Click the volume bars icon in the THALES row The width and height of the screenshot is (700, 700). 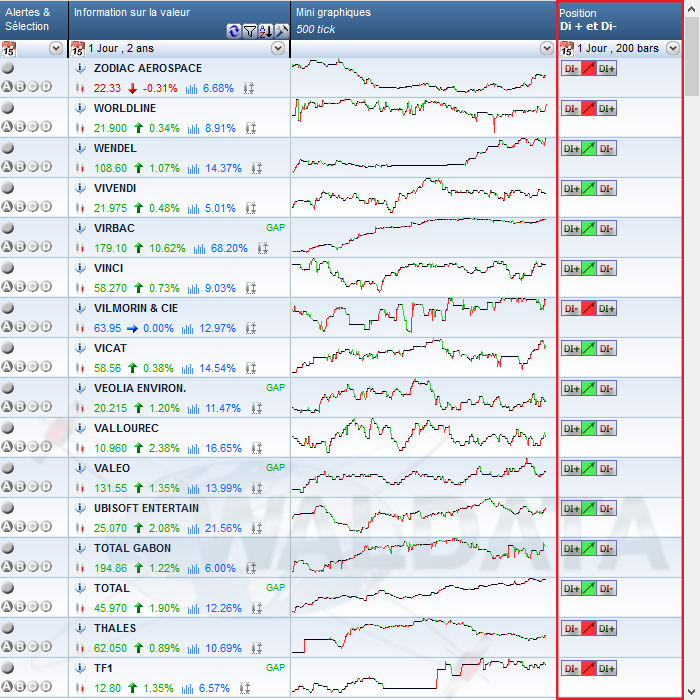(x=193, y=648)
